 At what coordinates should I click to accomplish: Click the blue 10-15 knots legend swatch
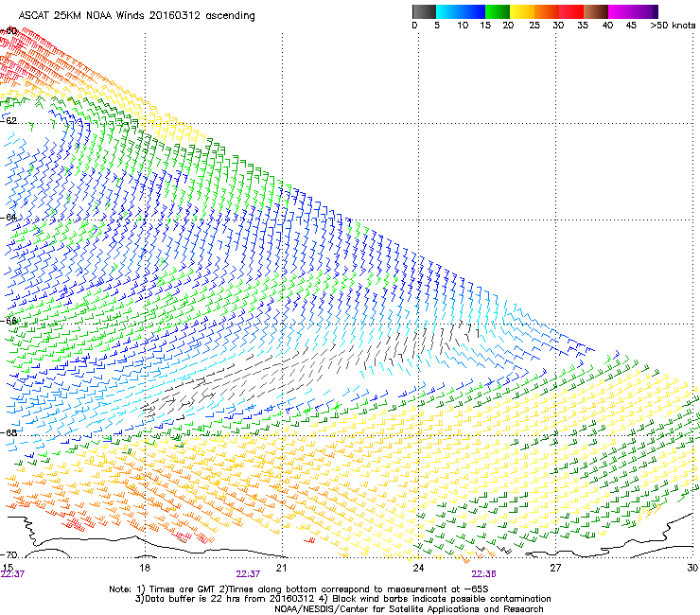[473, 11]
